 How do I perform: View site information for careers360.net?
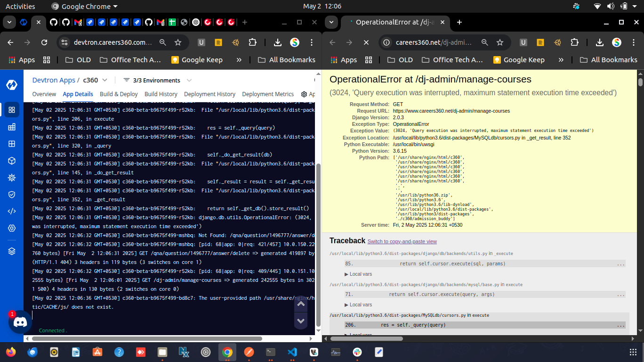(386, 42)
